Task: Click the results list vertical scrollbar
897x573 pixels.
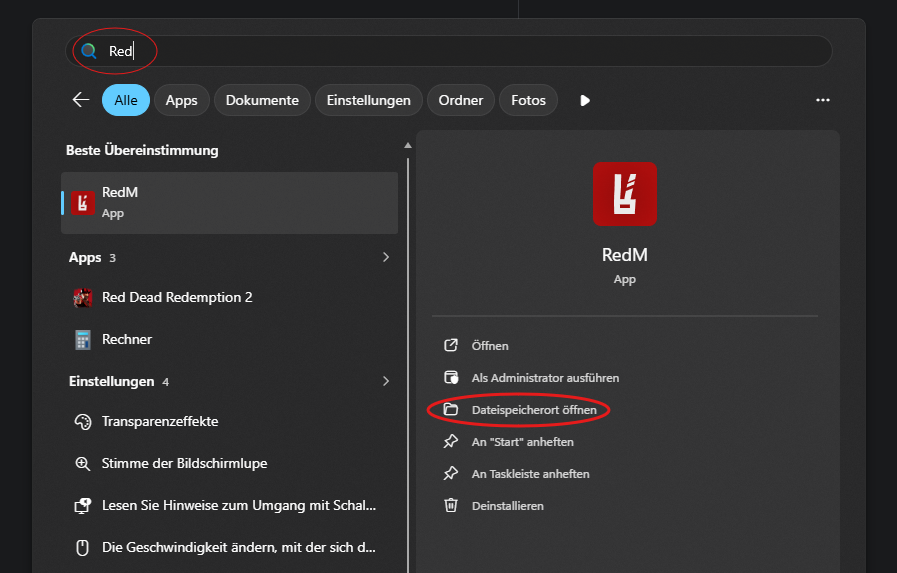Action: point(408,365)
